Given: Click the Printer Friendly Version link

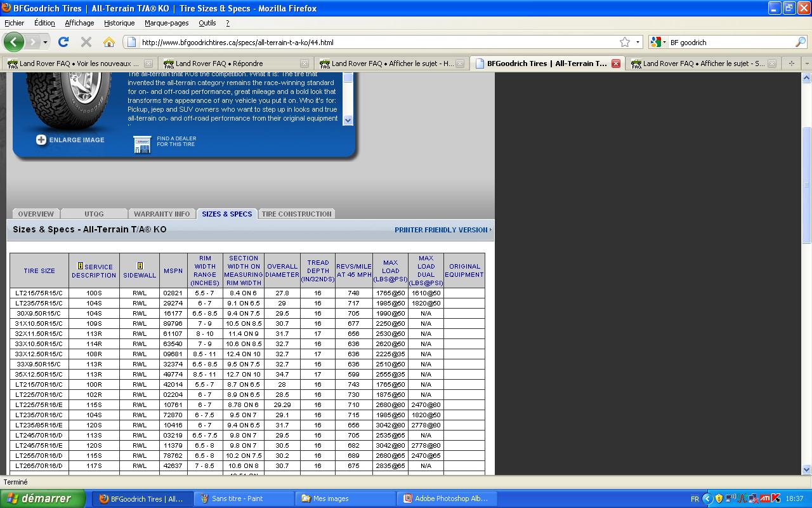Looking at the screenshot, I should point(442,230).
